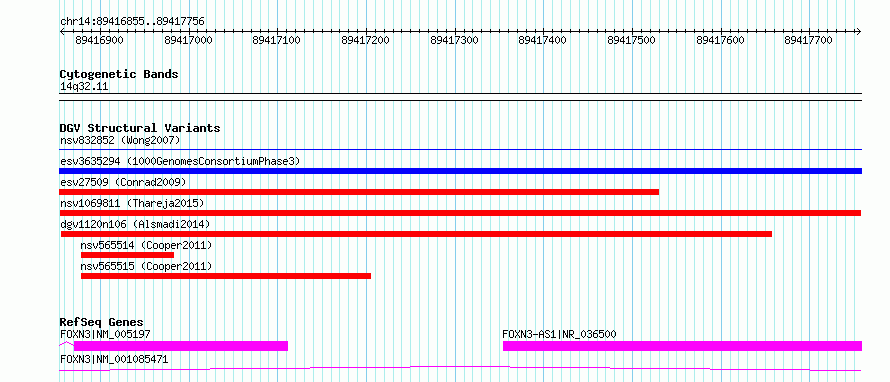
Task: Select the dgv1120n106 Alsmadi2014 red bar
Action: point(416,234)
